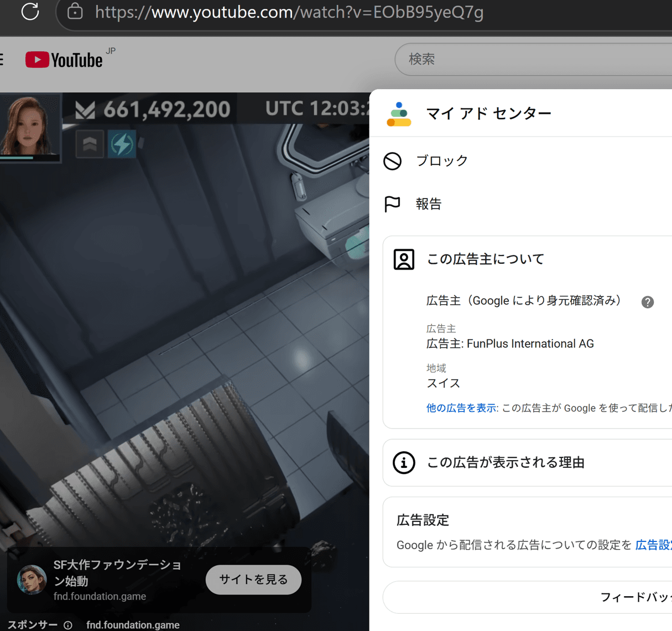Screen dimensions: 672x631
Task: Click the ad title SF大作ファウンデーション始動
Action: [117, 573]
